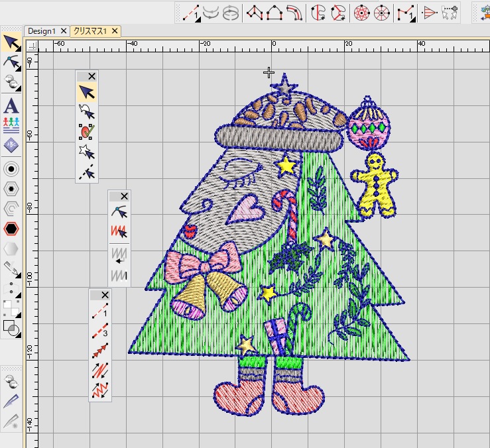This screenshot has width=490, height=448.
Task: Select the pencil freehand tool
Action: point(11,269)
